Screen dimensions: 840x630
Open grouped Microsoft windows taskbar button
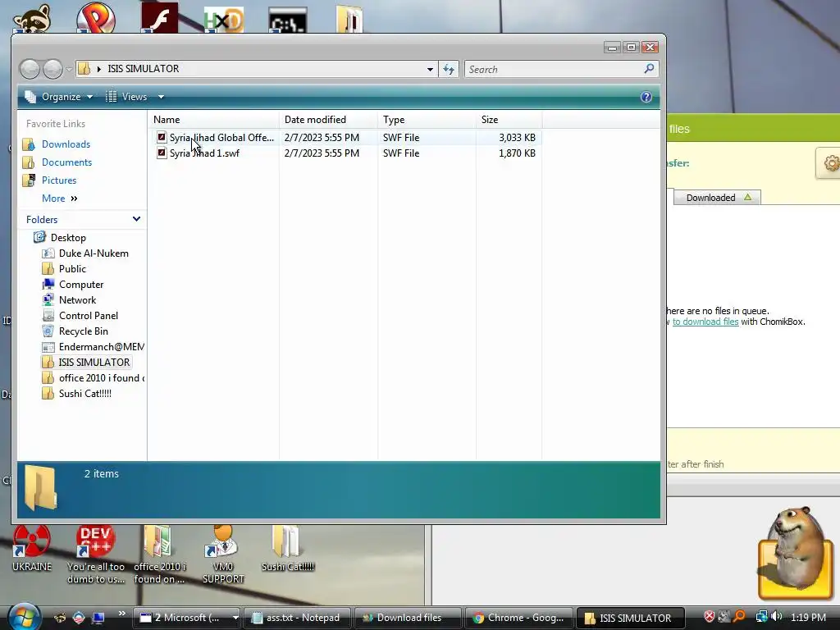click(x=188, y=618)
